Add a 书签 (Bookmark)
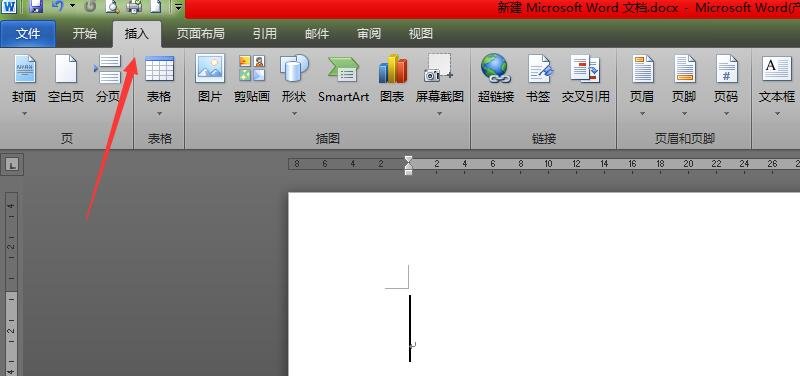Viewport: 800px width, 376px height. (538, 79)
